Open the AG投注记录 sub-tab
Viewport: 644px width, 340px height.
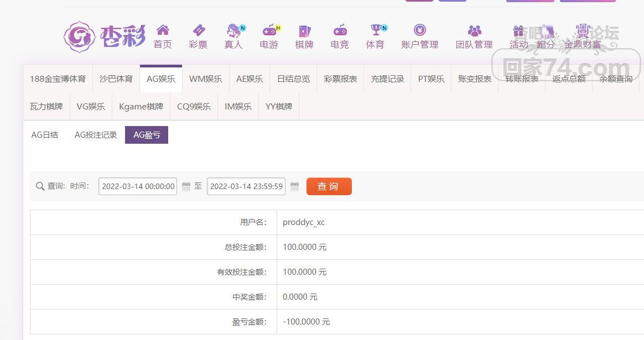coord(96,135)
